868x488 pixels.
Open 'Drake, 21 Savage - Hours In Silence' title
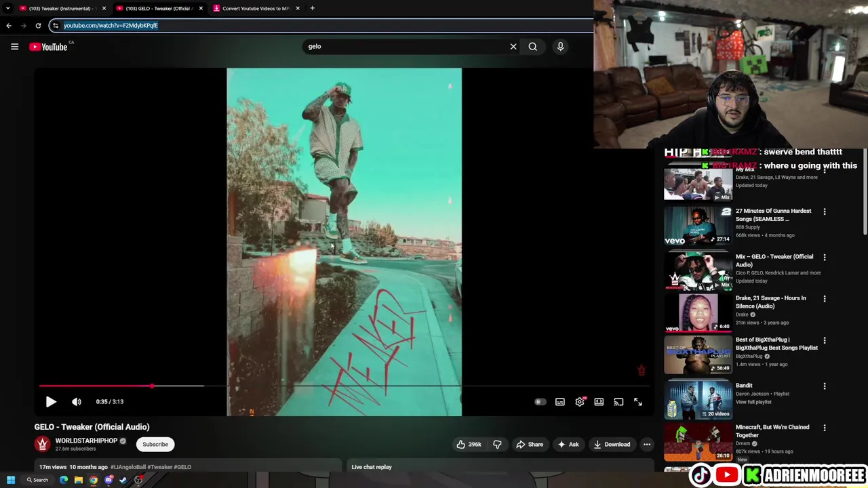(771, 302)
